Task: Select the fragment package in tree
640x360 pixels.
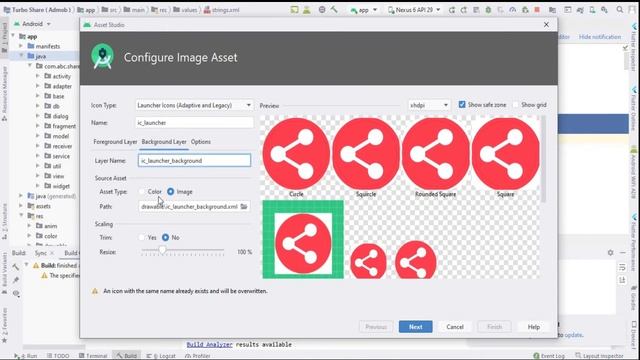Action: [64, 126]
